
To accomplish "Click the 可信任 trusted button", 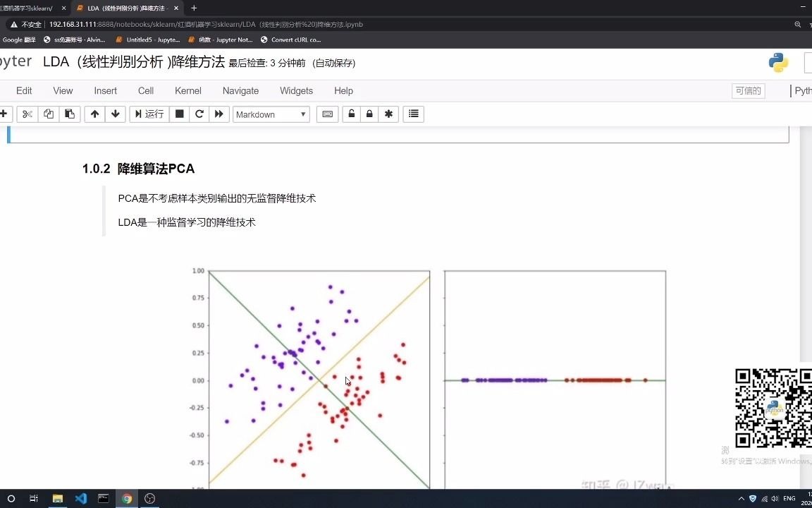I will [748, 90].
